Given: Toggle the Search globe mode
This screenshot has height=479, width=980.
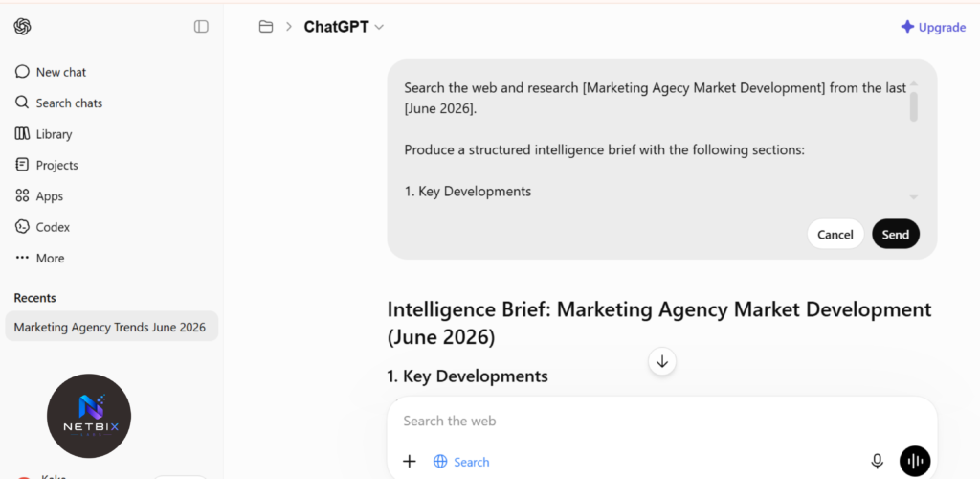Looking at the screenshot, I should pos(461,462).
